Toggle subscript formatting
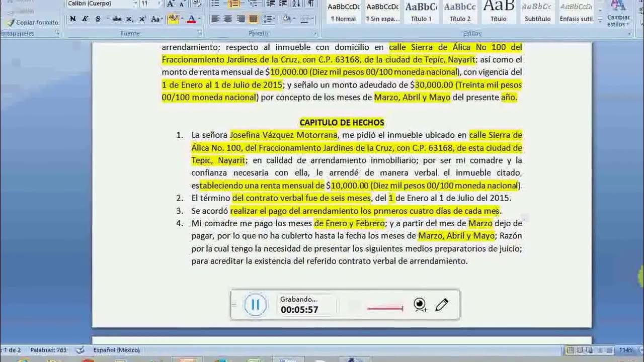Image resolution: width=644 pixels, height=362 pixels. pyautogui.click(x=129, y=19)
